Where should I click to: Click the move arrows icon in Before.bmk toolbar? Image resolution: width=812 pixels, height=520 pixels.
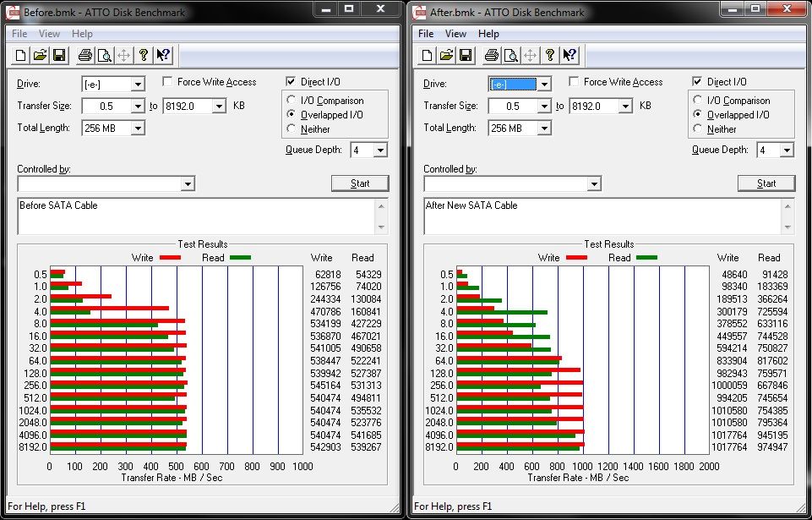point(123,55)
